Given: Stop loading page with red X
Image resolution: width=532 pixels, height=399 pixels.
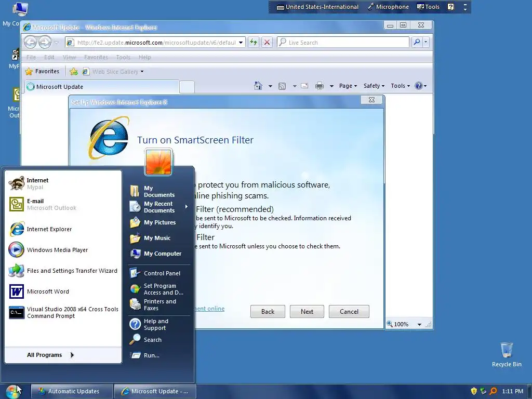Looking at the screenshot, I should point(267,42).
